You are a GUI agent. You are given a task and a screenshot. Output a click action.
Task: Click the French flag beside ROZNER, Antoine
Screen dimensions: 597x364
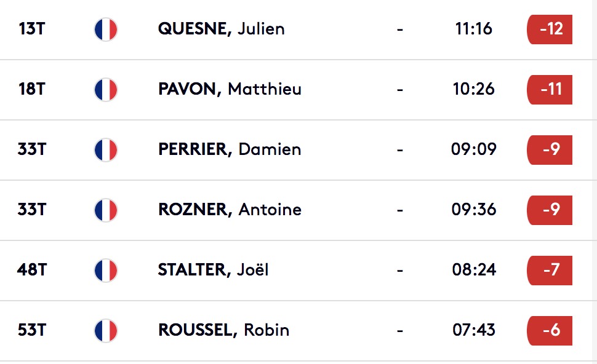pos(106,210)
